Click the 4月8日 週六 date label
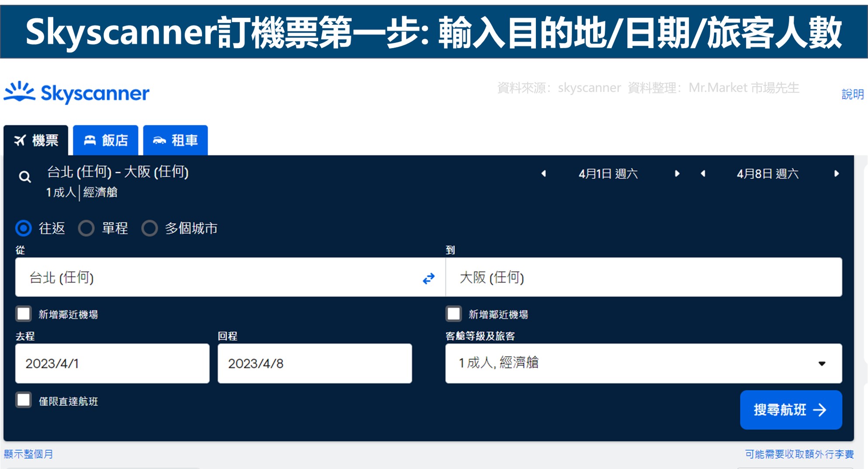Viewport: 868px width, 469px height. click(767, 174)
